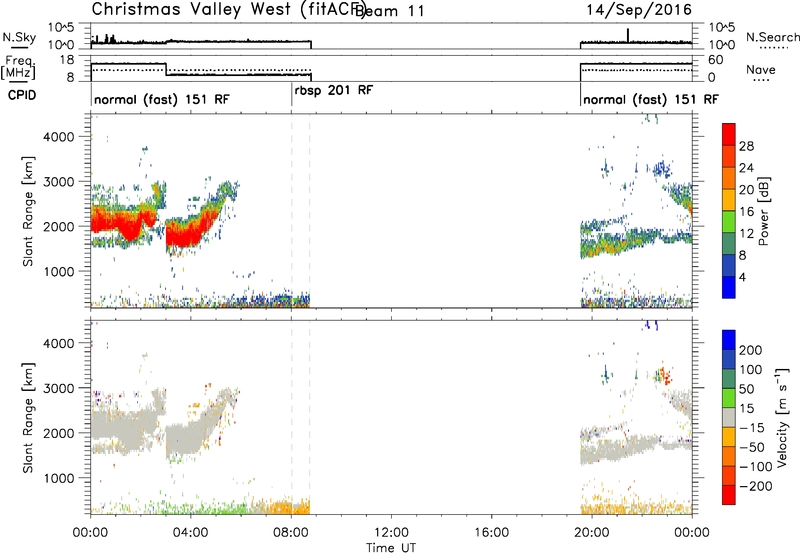Click the 'rbsp 201 RF' mode label
This screenshot has width=800, height=554.
coord(334,90)
